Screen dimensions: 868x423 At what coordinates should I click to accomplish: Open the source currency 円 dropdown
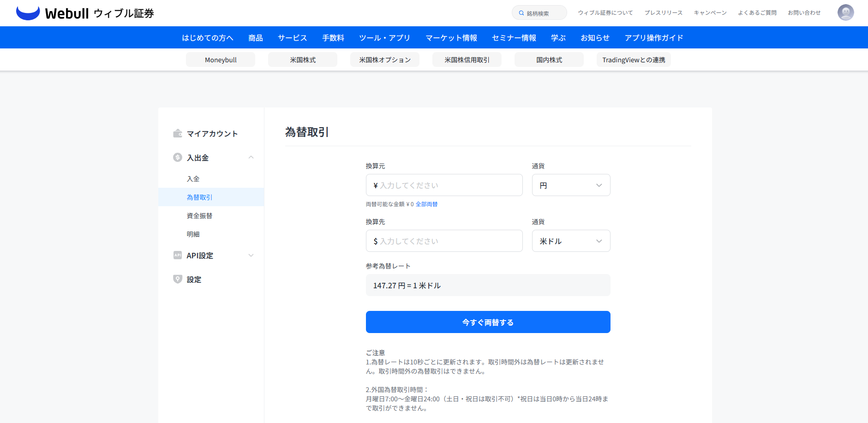(x=571, y=185)
